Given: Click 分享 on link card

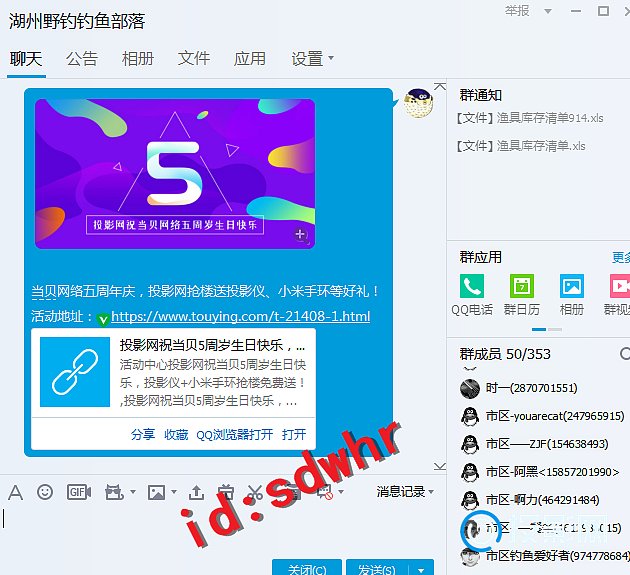Looking at the screenshot, I should 143,434.
